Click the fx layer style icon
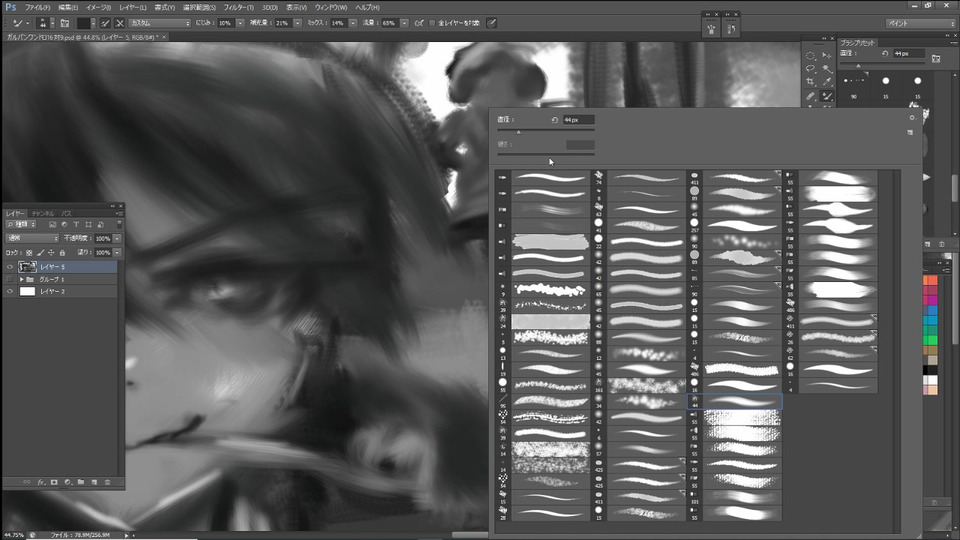 tap(41, 482)
